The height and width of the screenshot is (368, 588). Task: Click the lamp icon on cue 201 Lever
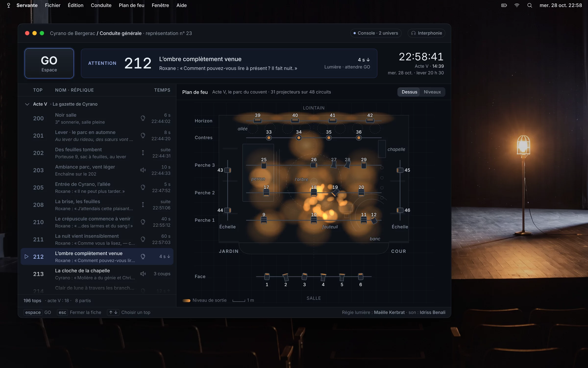[143, 135]
